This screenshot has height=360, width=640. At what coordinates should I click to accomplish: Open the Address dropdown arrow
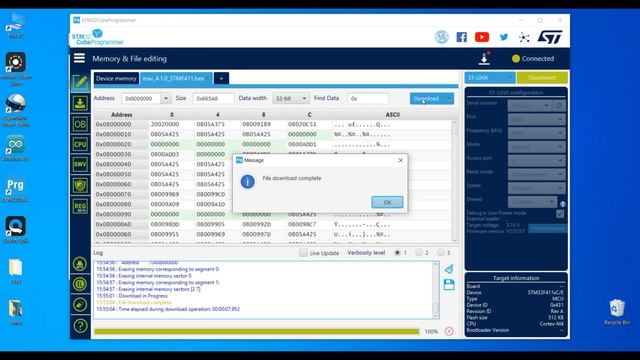(x=165, y=98)
